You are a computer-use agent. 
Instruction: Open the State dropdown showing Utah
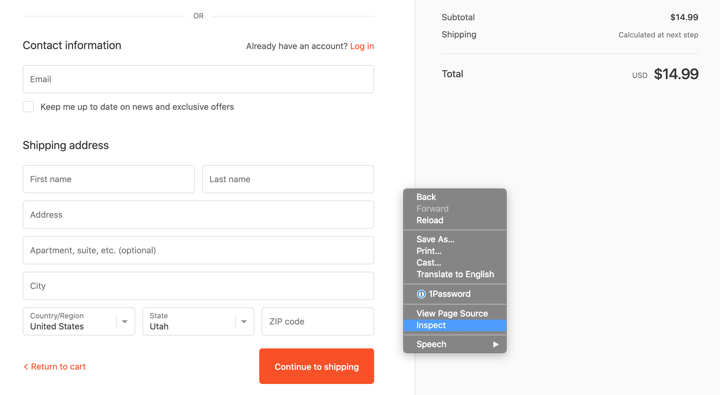(x=198, y=322)
